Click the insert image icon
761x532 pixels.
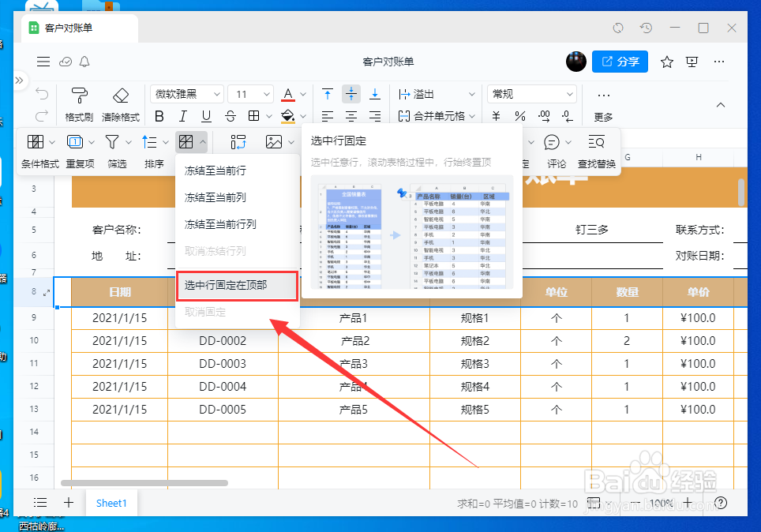[274, 142]
